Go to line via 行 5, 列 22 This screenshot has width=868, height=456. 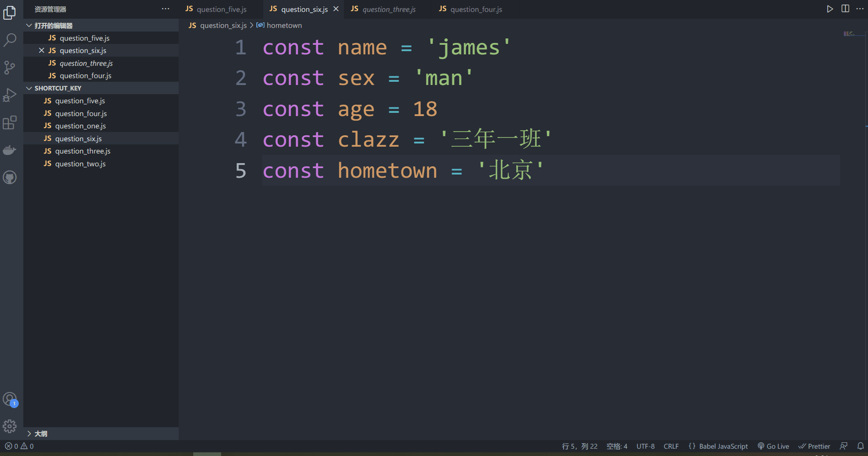(580, 446)
